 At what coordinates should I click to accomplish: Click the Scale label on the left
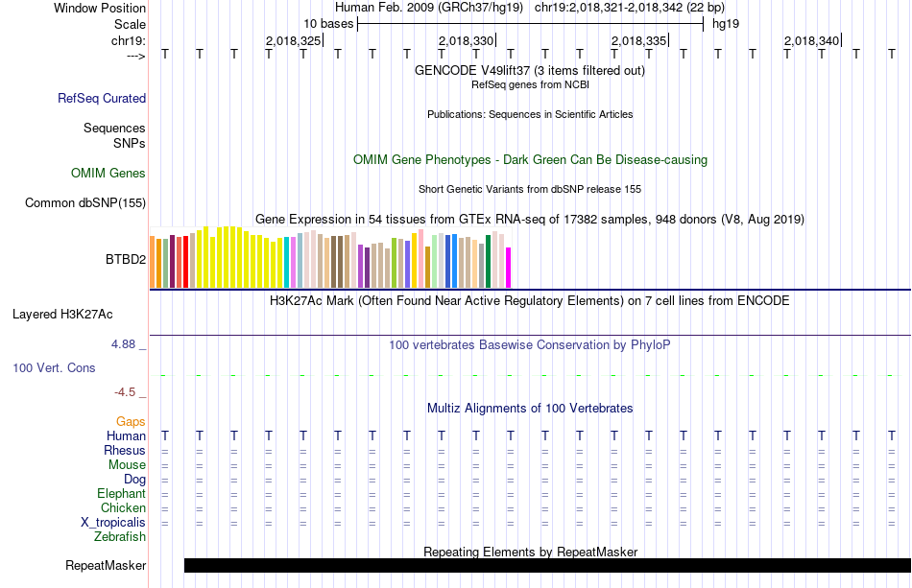coord(131,24)
